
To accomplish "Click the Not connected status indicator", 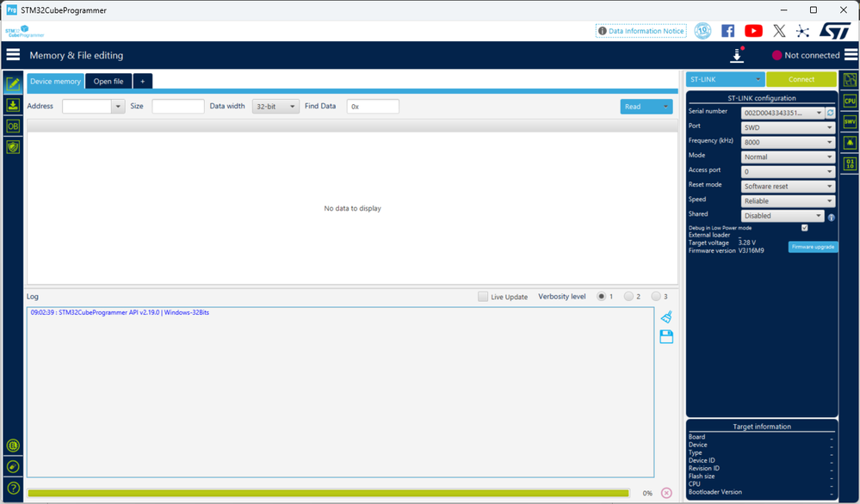I will click(806, 55).
